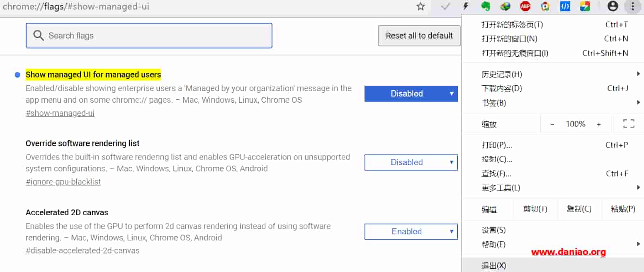Open the #disable-accelerated-2d-canvas anchor link
The width and height of the screenshot is (644, 272).
point(83,250)
